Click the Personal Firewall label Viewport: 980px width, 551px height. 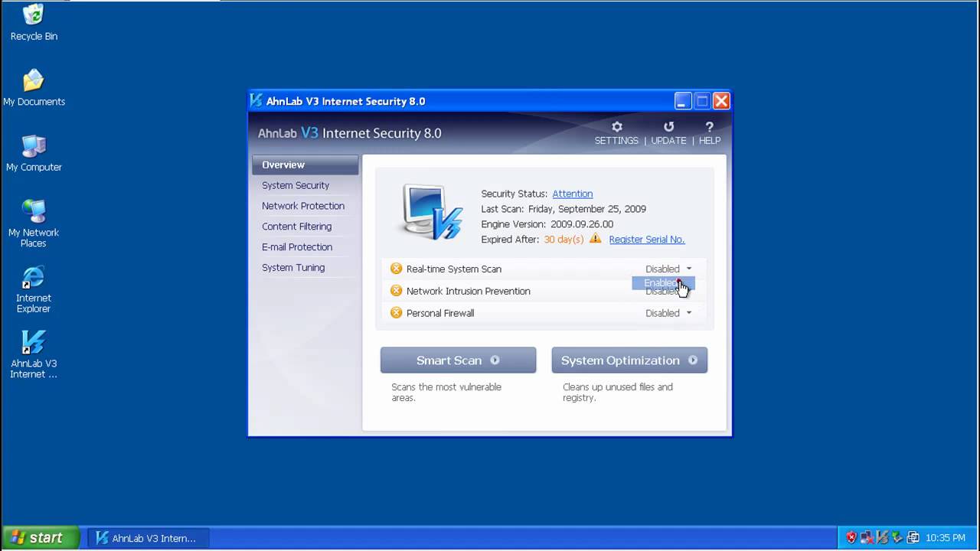point(440,313)
